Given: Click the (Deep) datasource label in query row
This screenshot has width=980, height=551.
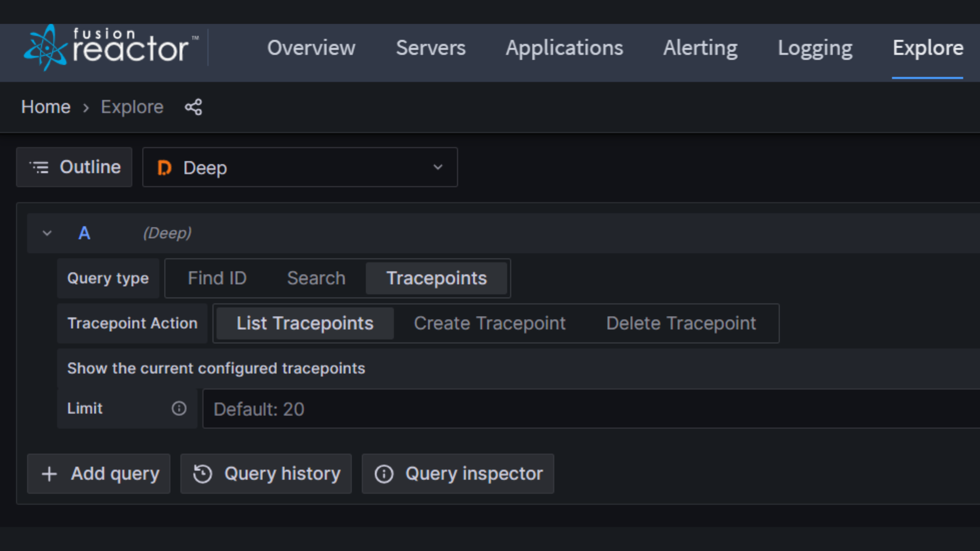Looking at the screenshot, I should coord(167,233).
